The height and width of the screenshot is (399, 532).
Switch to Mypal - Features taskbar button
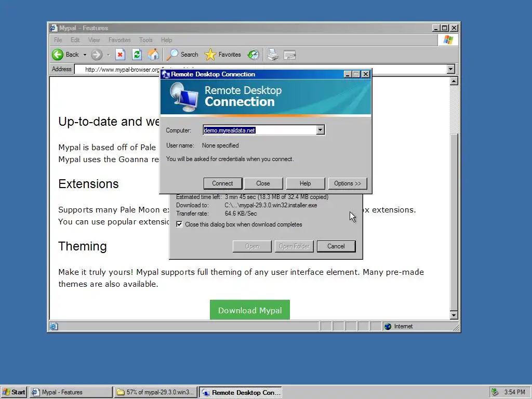[71, 392]
